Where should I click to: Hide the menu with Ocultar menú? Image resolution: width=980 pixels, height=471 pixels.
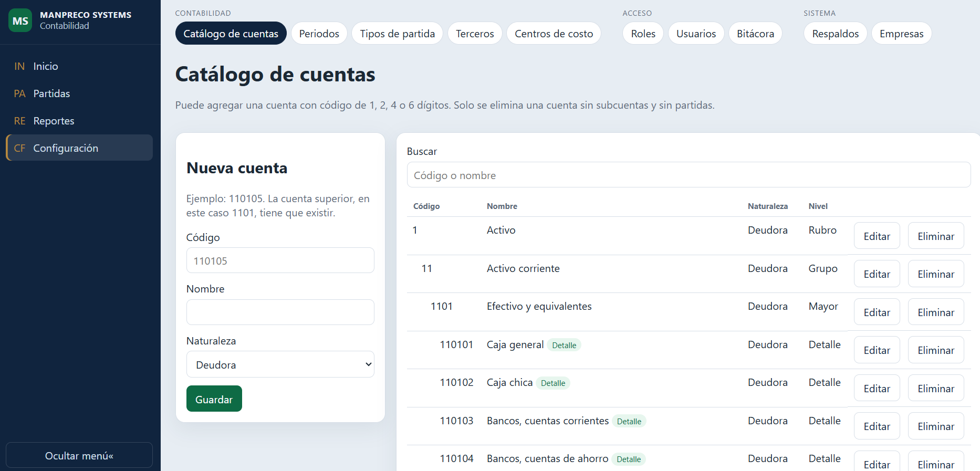coord(79,455)
